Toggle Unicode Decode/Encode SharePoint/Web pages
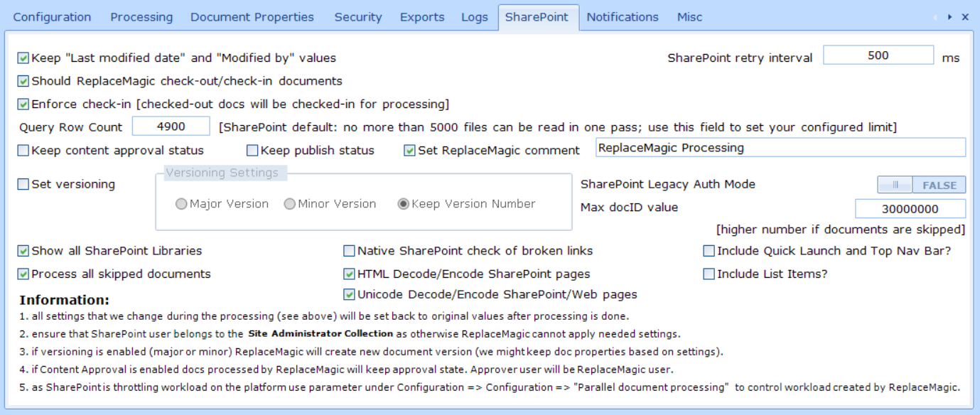 click(x=349, y=294)
